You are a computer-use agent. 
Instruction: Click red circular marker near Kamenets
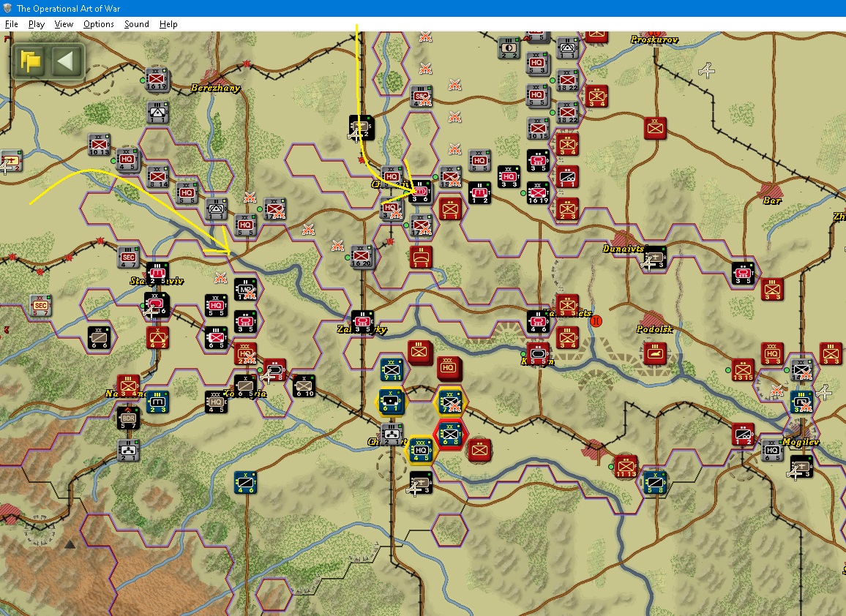click(x=596, y=321)
